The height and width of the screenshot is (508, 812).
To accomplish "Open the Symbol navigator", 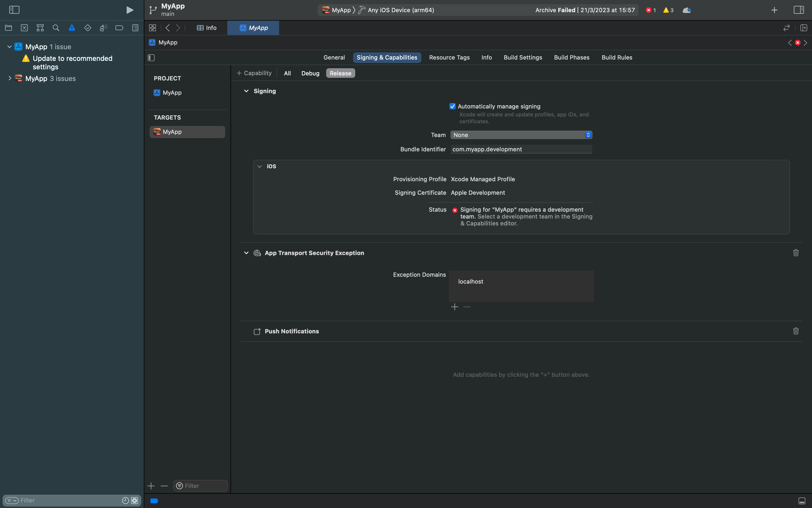I will tap(40, 28).
